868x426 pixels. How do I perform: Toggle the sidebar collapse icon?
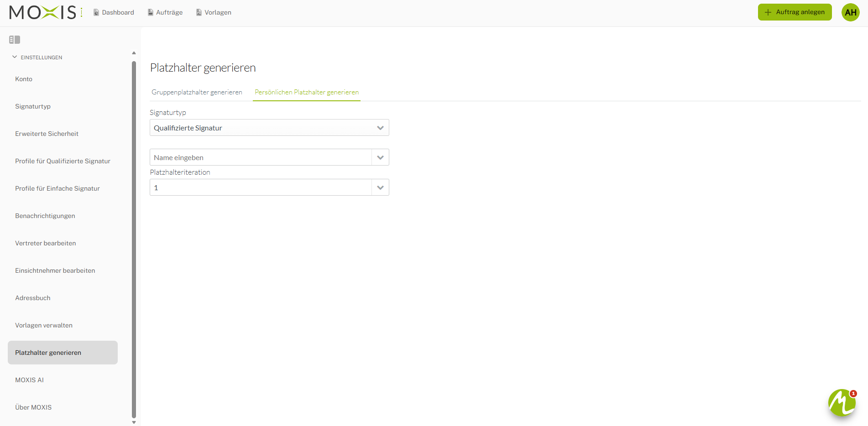click(x=15, y=40)
